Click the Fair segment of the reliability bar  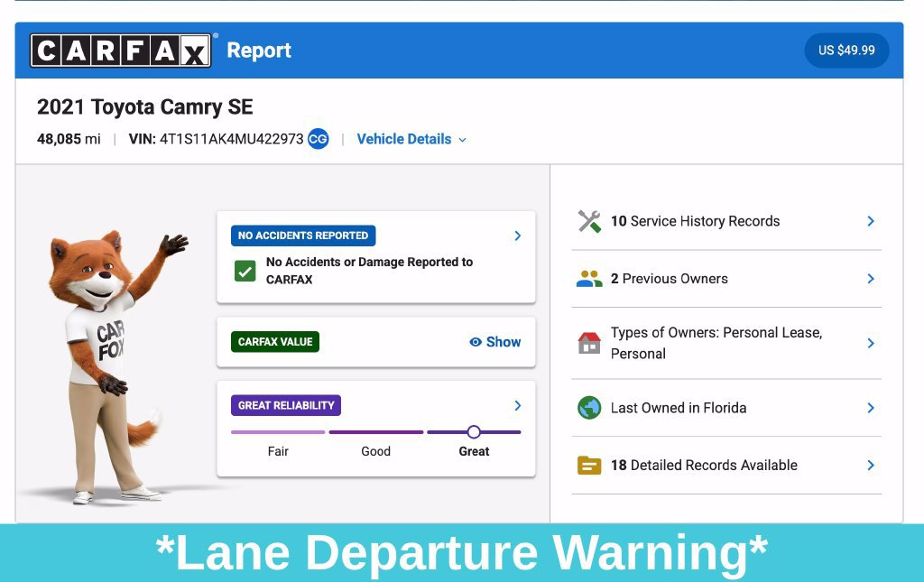click(x=278, y=432)
